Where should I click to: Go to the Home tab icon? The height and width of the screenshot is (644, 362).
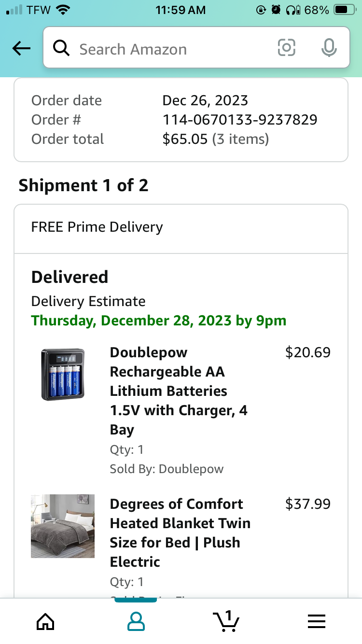click(x=45, y=621)
